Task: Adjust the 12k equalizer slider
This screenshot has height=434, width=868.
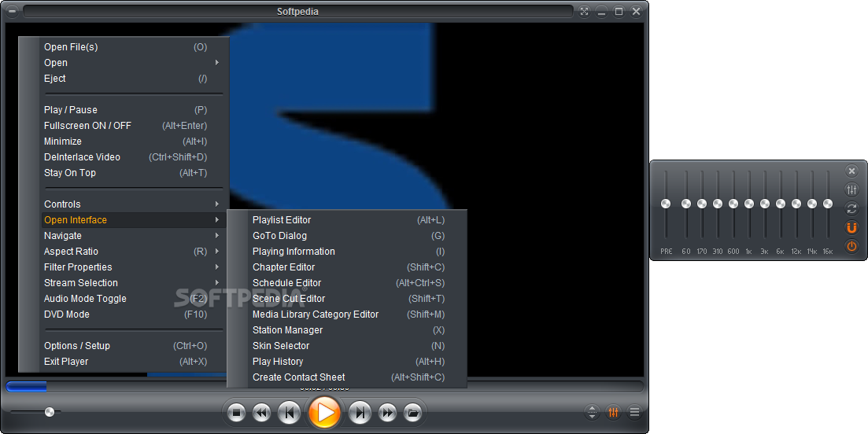Action: point(796,204)
